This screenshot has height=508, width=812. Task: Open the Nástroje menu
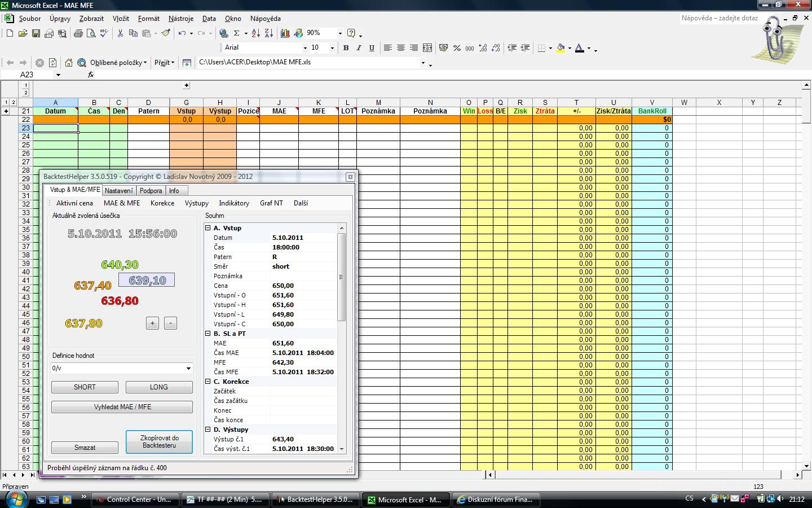point(180,19)
